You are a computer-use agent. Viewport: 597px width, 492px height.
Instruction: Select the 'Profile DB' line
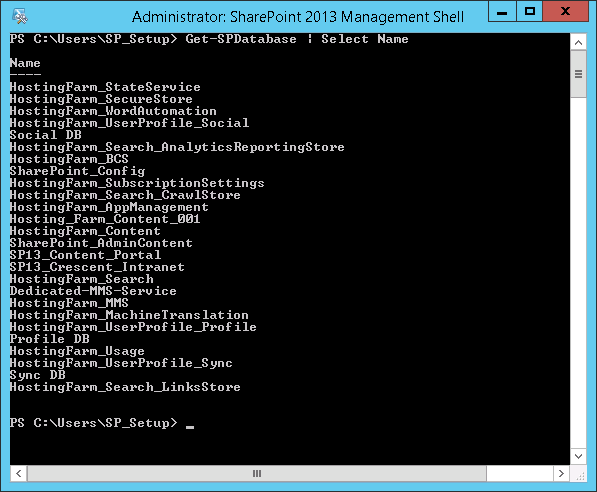(x=49, y=339)
